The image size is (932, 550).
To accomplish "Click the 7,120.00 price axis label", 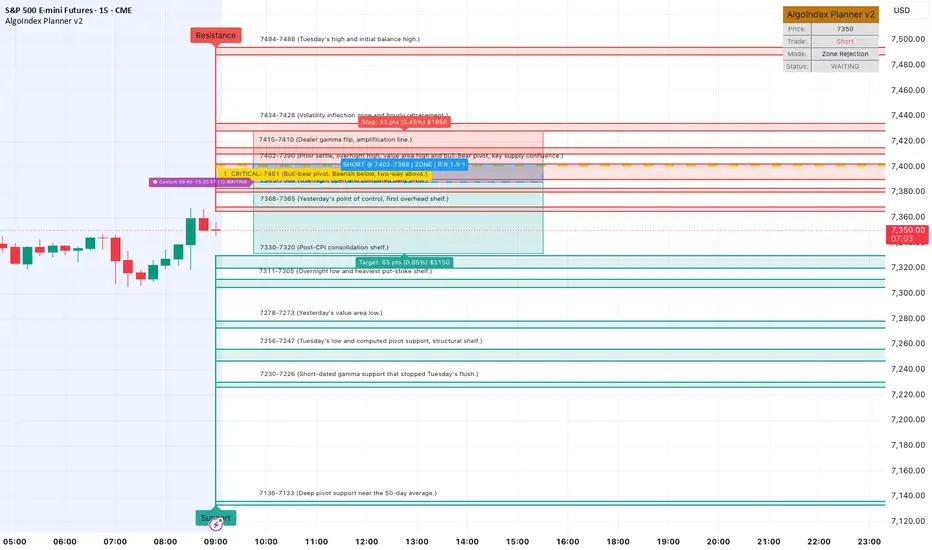I will pyautogui.click(x=908, y=521).
